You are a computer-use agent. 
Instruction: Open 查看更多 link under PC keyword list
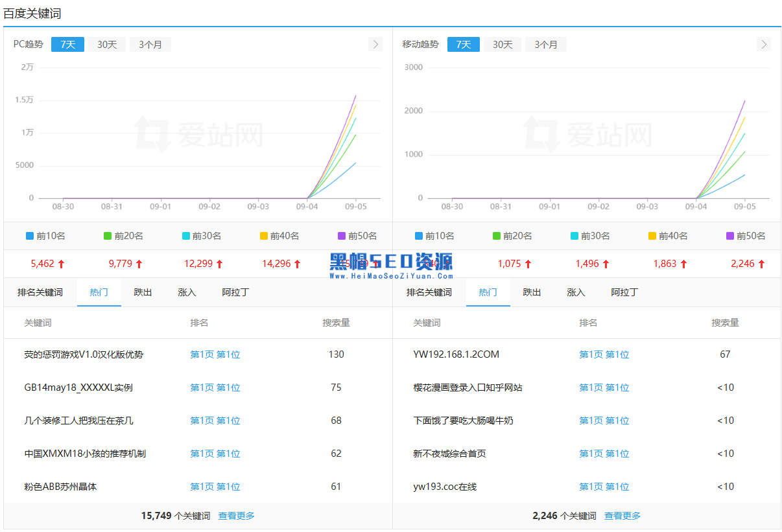tap(236, 515)
